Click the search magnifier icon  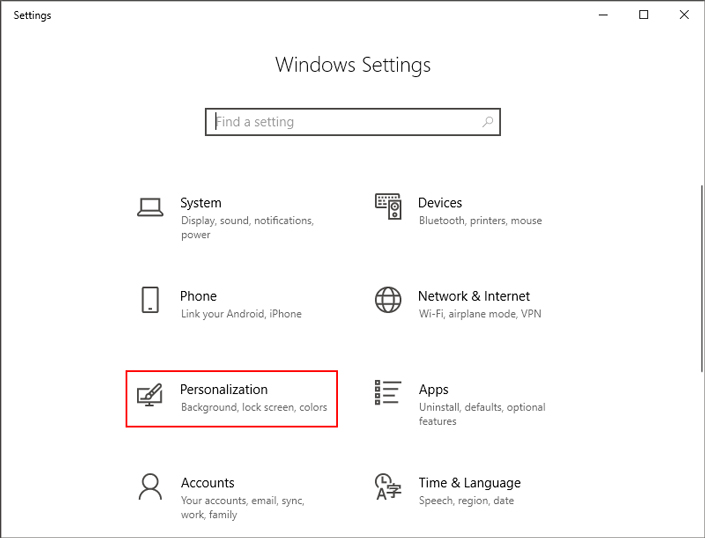point(488,122)
